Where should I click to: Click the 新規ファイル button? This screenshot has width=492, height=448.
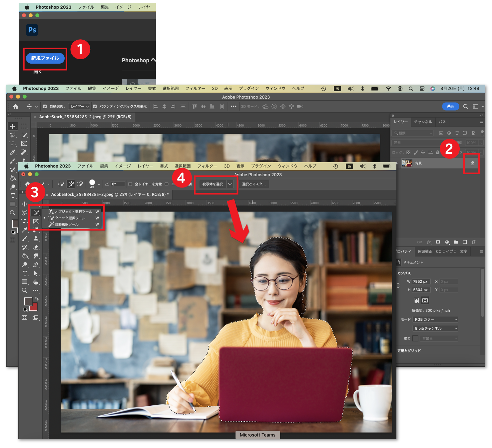45,58
